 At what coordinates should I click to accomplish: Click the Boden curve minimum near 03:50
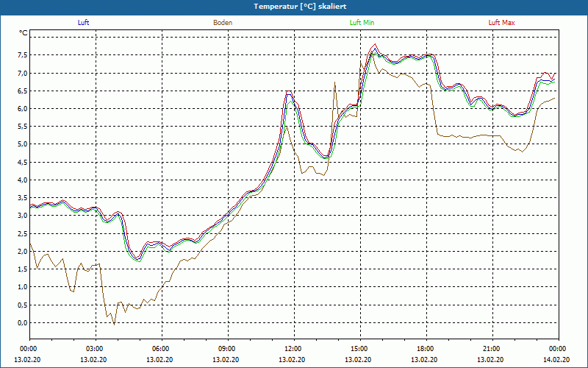[x=115, y=324]
